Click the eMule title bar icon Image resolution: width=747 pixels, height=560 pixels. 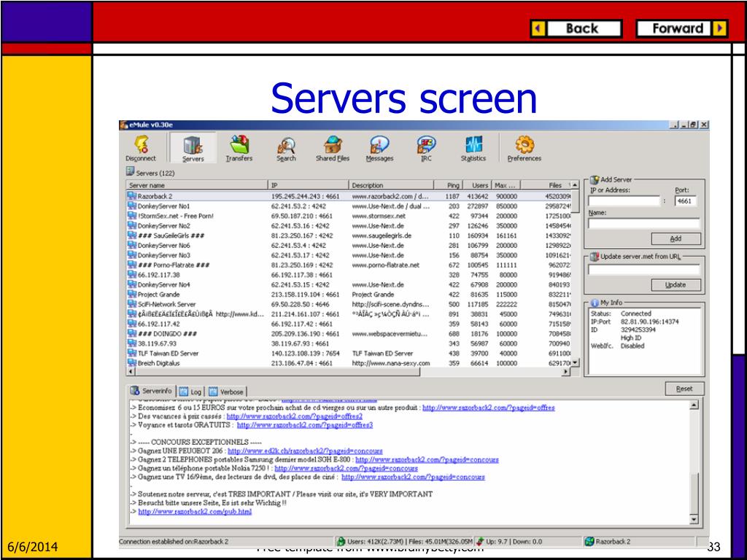(x=124, y=125)
